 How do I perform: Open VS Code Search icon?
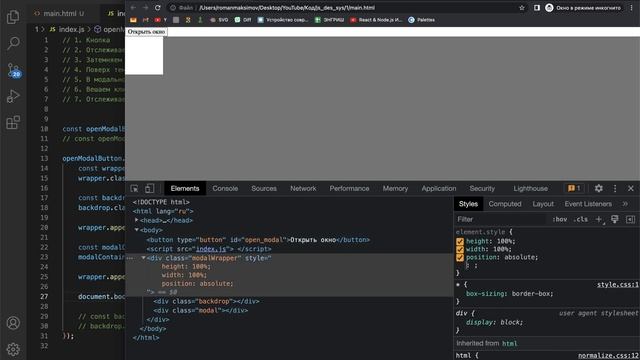13,43
